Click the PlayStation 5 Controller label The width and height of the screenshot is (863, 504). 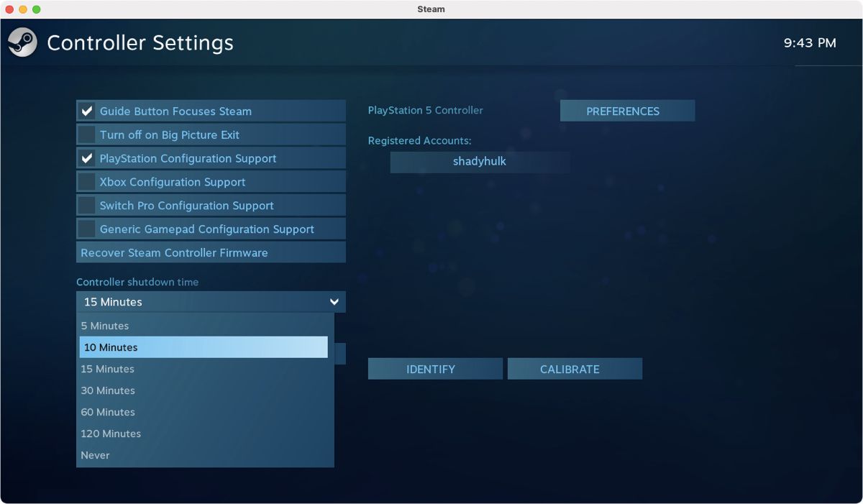425,110
